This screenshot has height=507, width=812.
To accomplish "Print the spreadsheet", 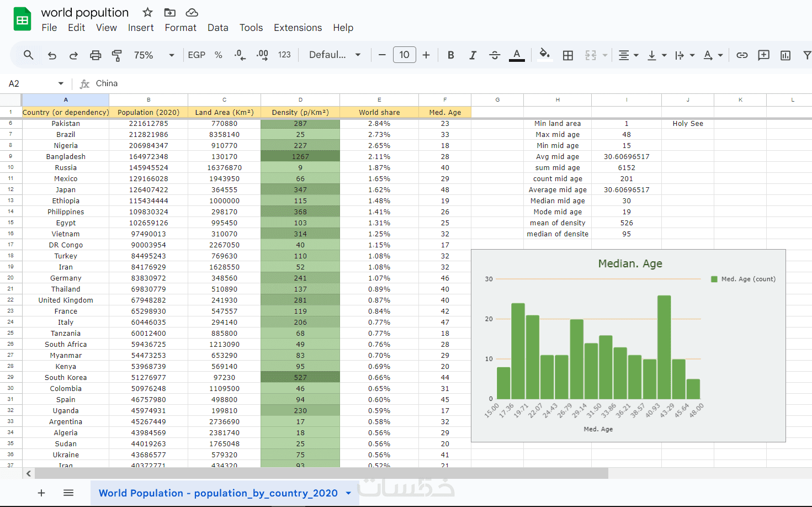I will coord(95,55).
